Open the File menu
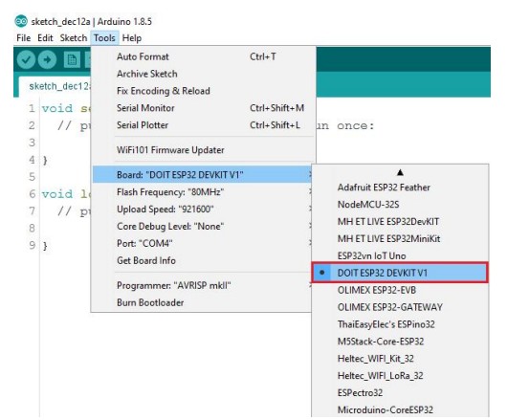 tap(24, 38)
